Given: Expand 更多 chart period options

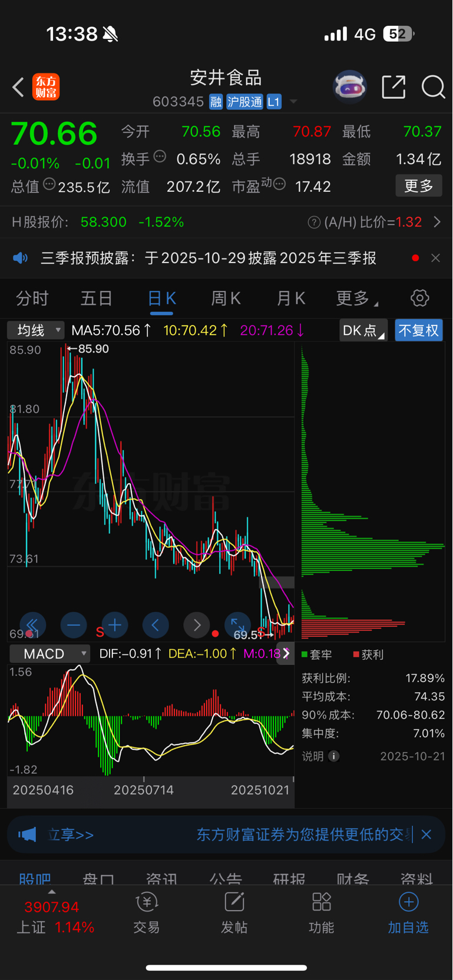Looking at the screenshot, I should (357, 298).
